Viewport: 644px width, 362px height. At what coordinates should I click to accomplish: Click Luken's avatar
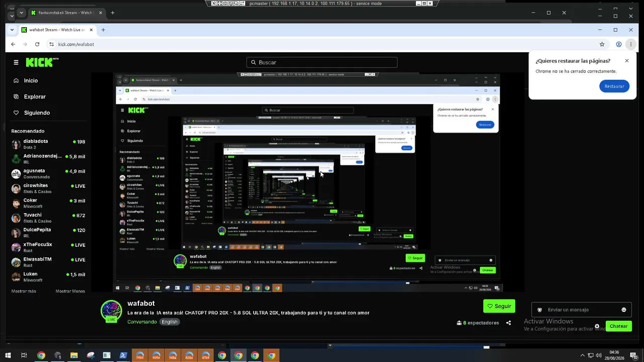point(16,277)
